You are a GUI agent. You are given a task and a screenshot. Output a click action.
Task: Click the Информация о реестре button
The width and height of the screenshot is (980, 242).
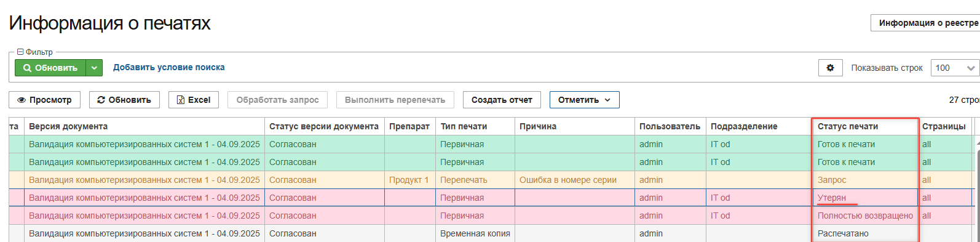[925, 23]
